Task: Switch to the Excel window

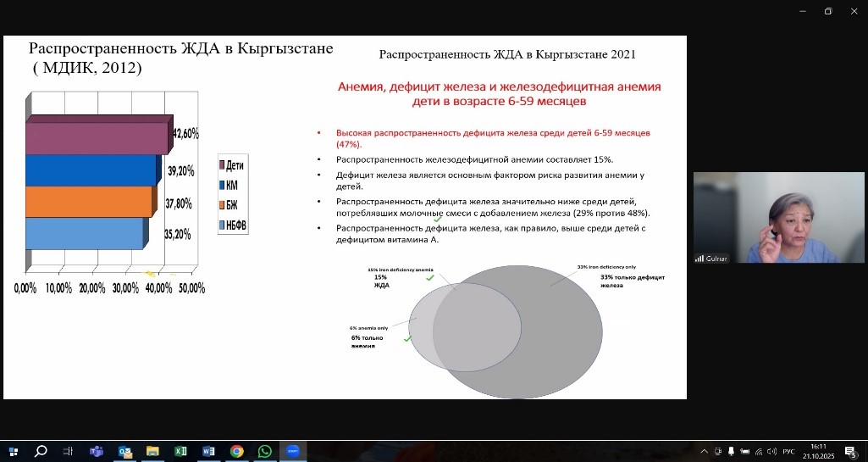Action: click(x=180, y=452)
